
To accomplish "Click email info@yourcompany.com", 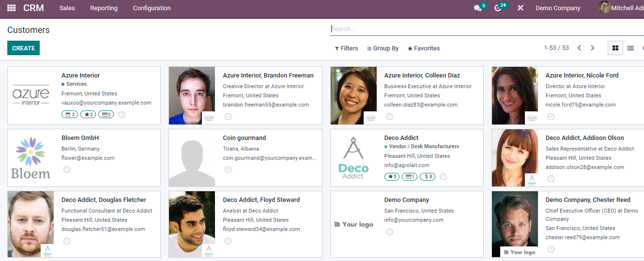I will point(414,220).
